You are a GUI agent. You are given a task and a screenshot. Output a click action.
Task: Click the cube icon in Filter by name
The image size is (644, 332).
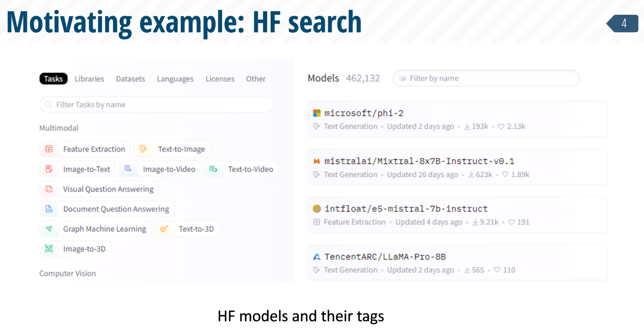pyautogui.click(x=402, y=78)
